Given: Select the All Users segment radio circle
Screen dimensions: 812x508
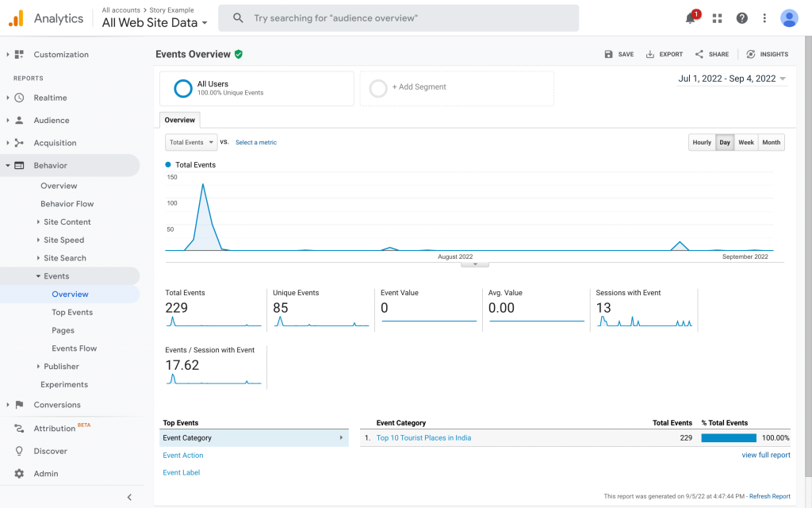Looking at the screenshot, I should point(181,87).
